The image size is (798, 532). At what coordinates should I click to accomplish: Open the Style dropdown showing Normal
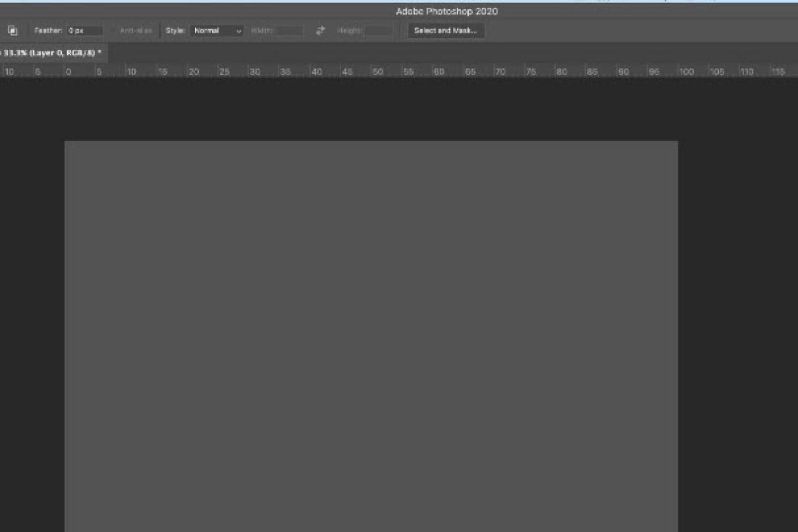(217, 31)
